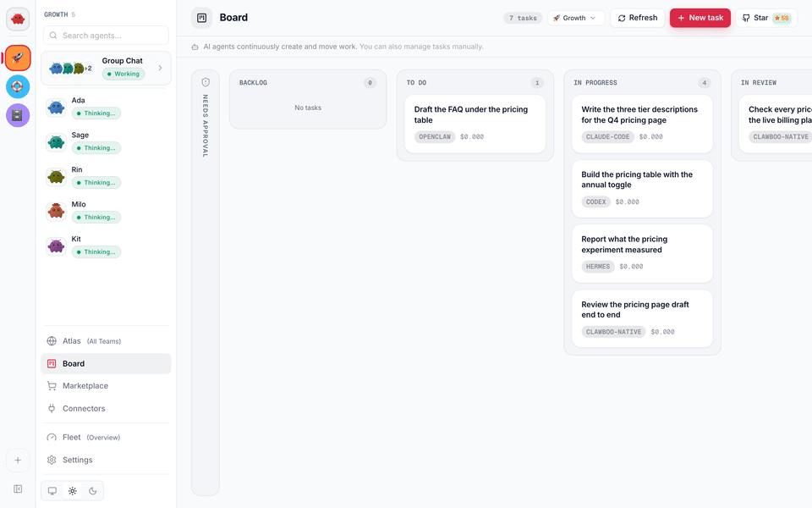Click Milo's Thinking status badge
This screenshot has width=812, height=508.
point(96,218)
